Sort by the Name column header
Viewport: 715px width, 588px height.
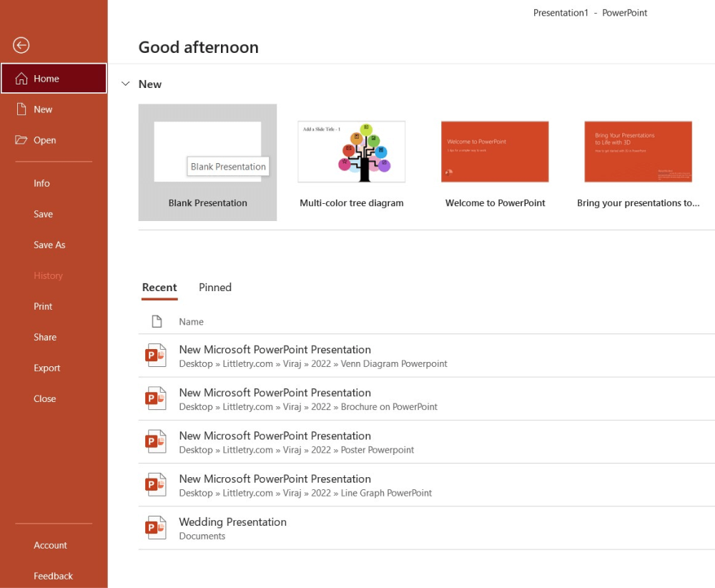point(191,322)
